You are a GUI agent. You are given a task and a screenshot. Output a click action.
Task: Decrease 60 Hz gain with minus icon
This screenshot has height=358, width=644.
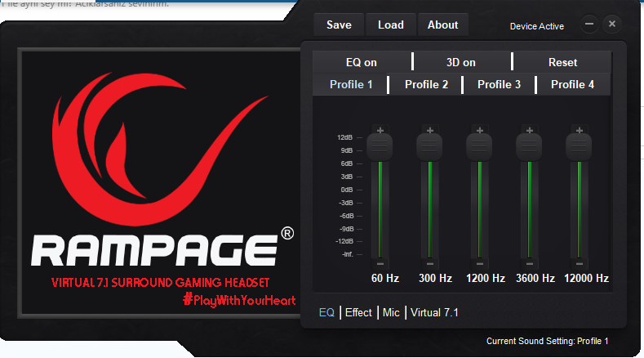coord(380,264)
